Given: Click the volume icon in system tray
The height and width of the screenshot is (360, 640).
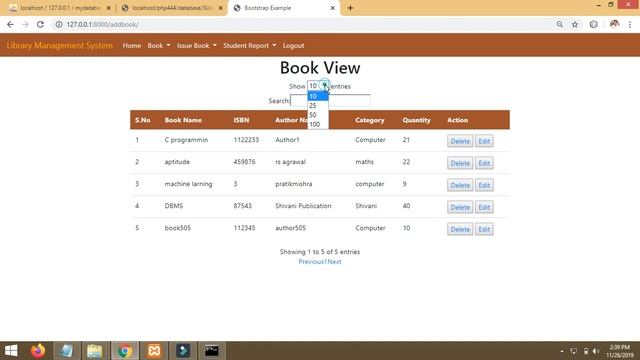Looking at the screenshot, I should [x=596, y=351].
